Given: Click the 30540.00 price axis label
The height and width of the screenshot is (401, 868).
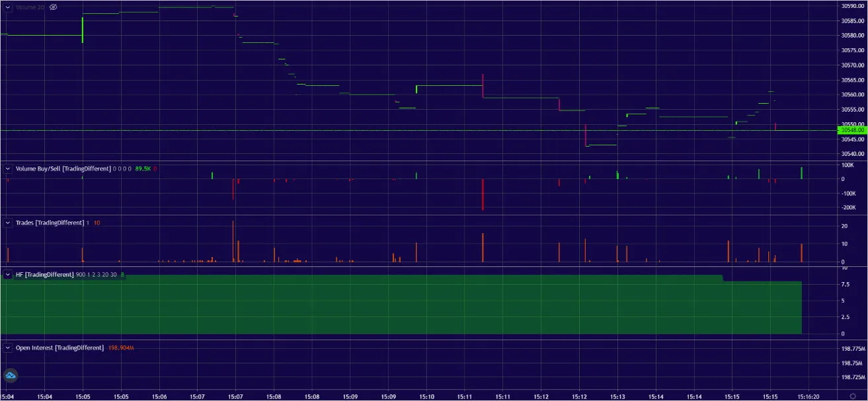Looking at the screenshot, I should click(x=853, y=154).
